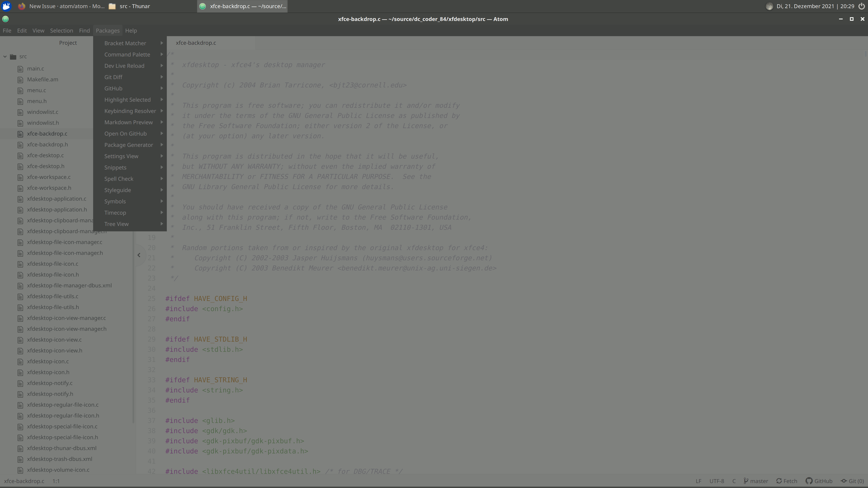Click the Thunar folder icon in taskbar
The width and height of the screenshot is (868, 488).
coord(113,6)
